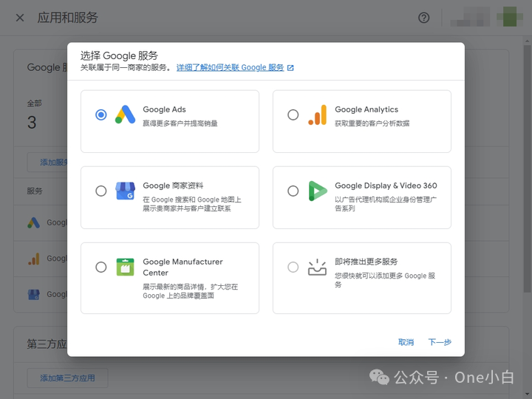The width and height of the screenshot is (532, 399).
Task: Choose the Google 商家资料 radio option
Action: [100, 191]
